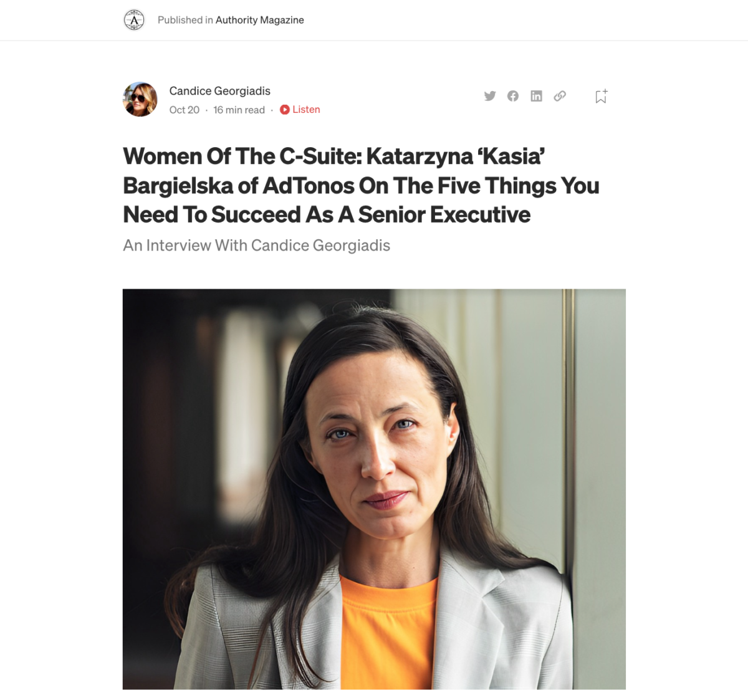Click the '16 min read' label
This screenshot has height=700, width=748.
[x=239, y=110]
